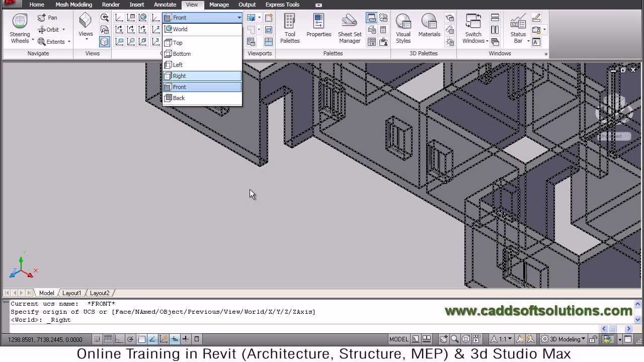644x362 pixels.
Task: Toggle Dynamic Input in status bar
Action: [175, 339]
